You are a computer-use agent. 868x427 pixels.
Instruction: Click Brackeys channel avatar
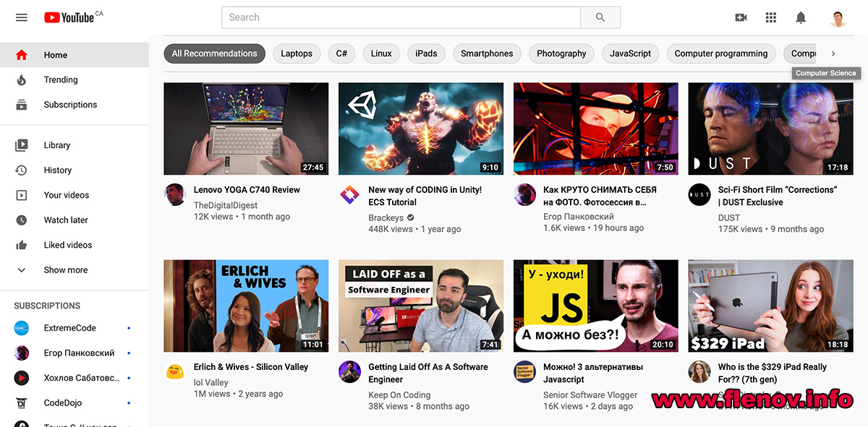(350, 194)
